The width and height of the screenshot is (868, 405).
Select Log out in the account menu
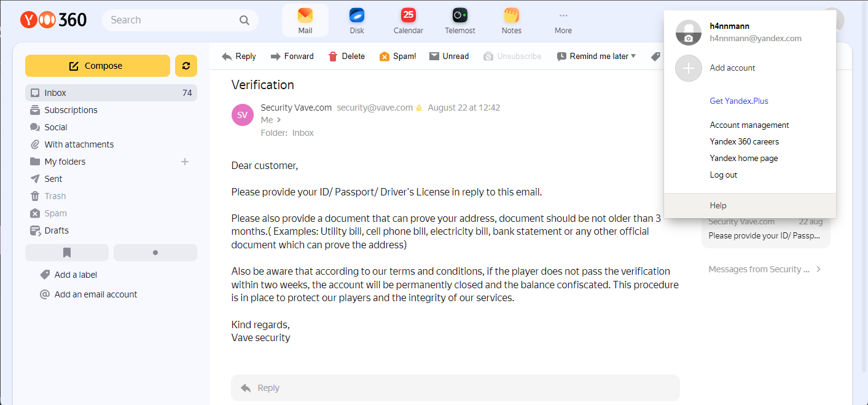coord(724,175)
